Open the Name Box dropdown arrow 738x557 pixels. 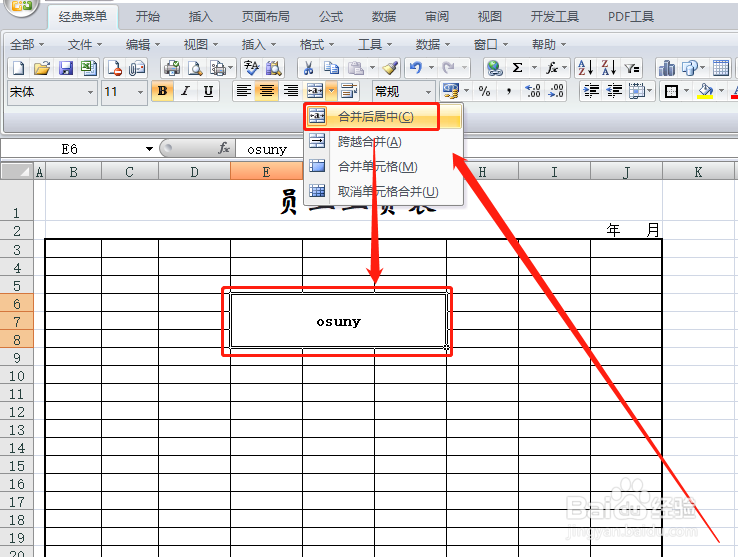[149, 149]
